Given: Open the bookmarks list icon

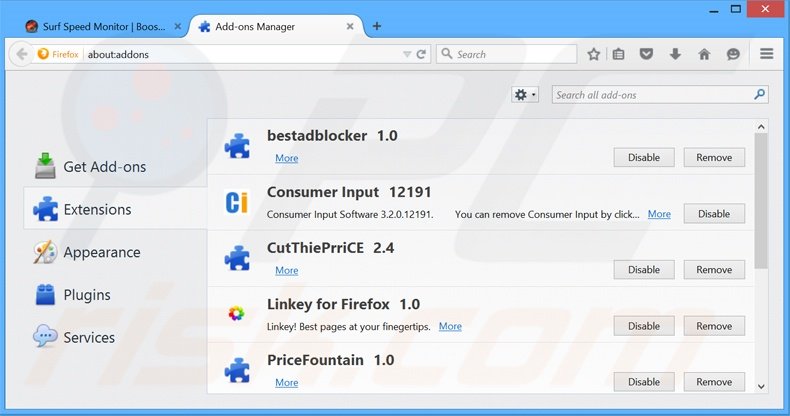Looking at the screenshot, I should 619,54.
